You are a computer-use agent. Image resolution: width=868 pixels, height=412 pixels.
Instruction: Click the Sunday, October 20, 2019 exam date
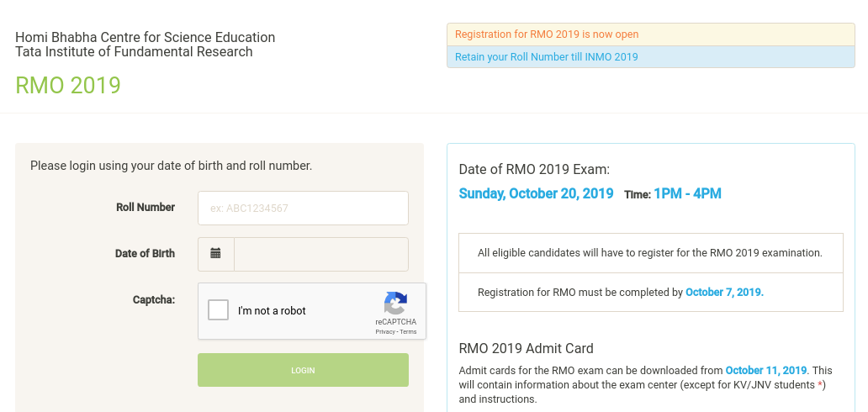(x=536, y=194)
